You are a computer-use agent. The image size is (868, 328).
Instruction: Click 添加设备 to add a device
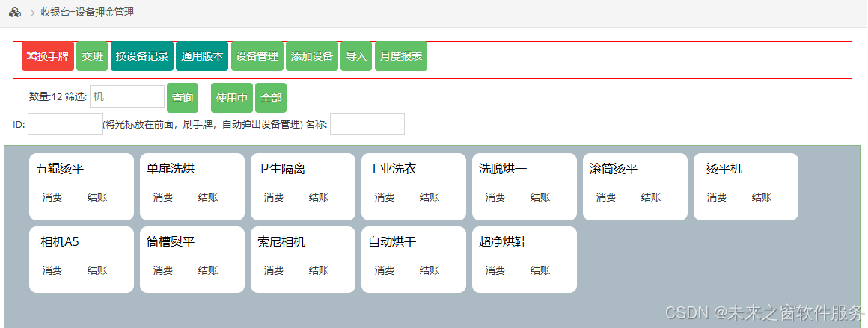pyautogui.click(x=312, y=56)
